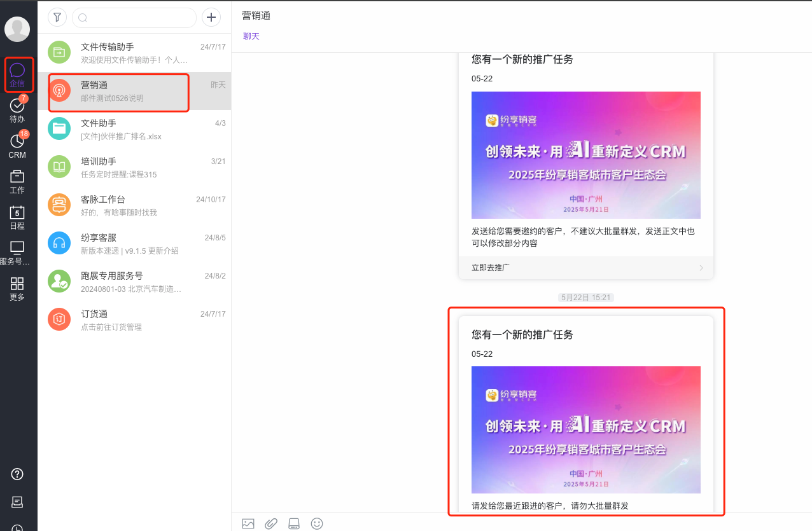The width and height of the screenshot is (812, 531).
Task: Show the 日程 calendar
Action: pyautogui.click(x=17, y=217)
